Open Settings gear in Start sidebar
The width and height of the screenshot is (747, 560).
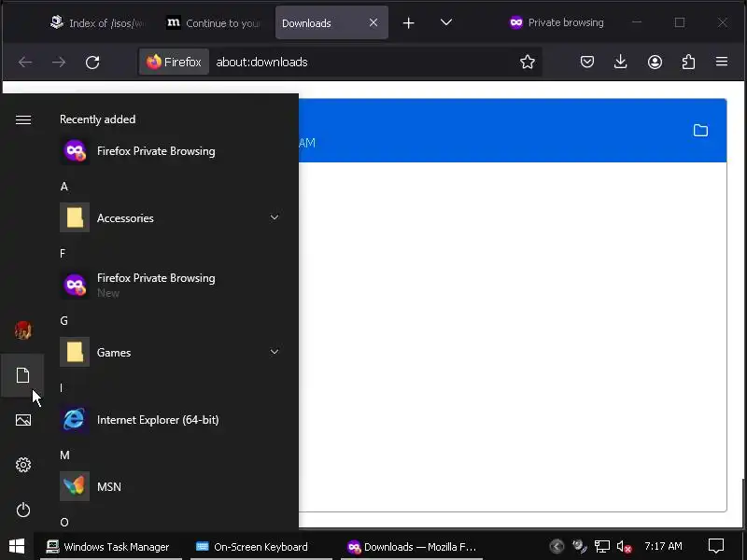pos(22,464)
